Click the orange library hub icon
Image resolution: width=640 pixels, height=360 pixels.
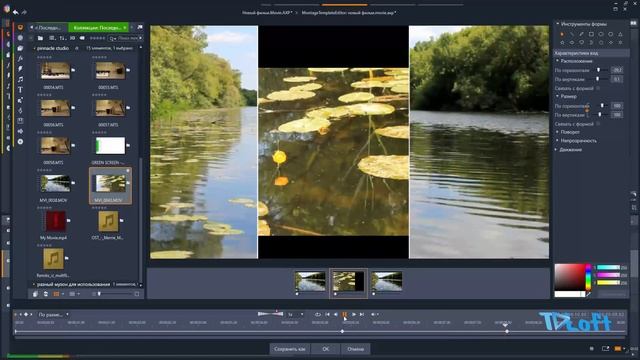20,27
